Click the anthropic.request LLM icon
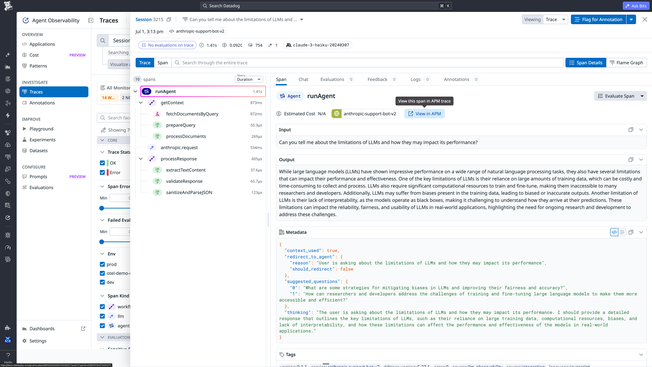This screenshot has width=652, height=367. tap(152, 148)
